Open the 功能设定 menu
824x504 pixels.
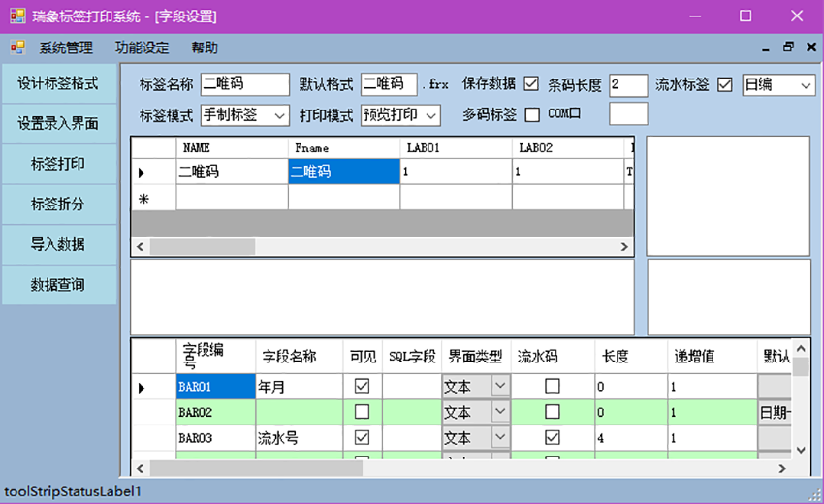[x=142, y=47]
